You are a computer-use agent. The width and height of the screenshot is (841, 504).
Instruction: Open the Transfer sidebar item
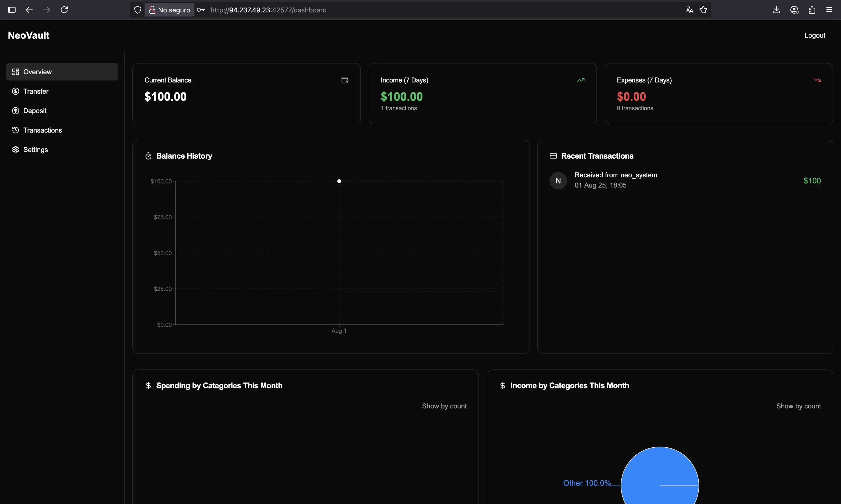coord(62,91)
